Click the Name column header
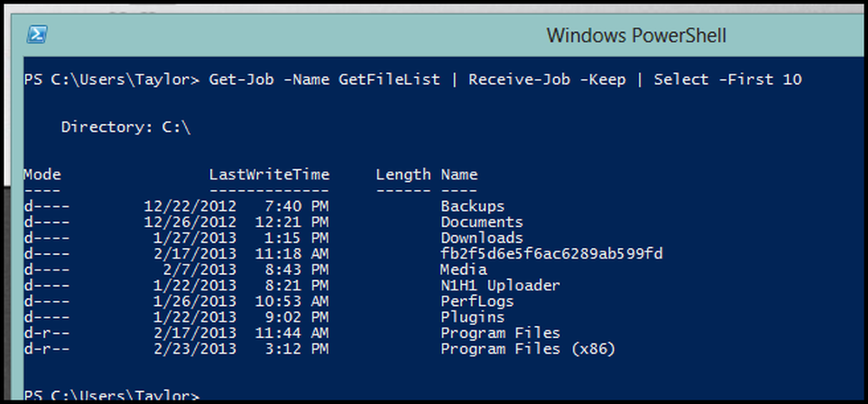This screenshot has height=404, width=868. pyautogui.click(x=459, y=174)
